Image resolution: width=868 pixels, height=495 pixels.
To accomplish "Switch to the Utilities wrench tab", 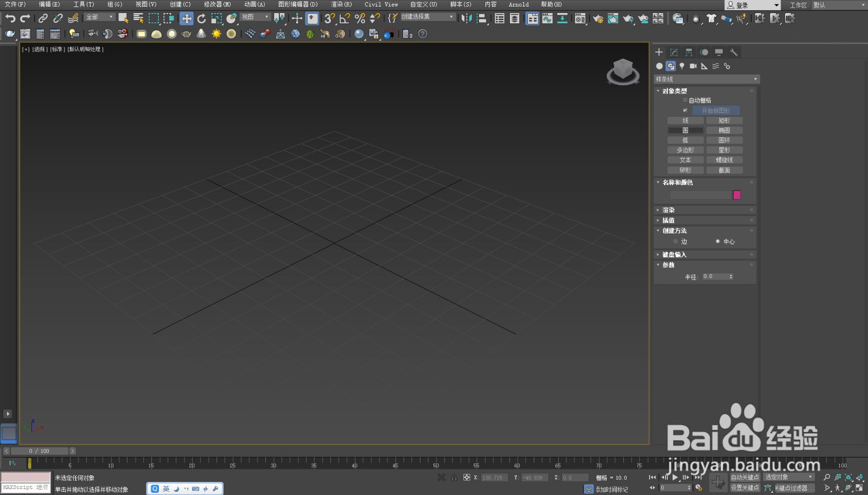I will coord(734,52).
